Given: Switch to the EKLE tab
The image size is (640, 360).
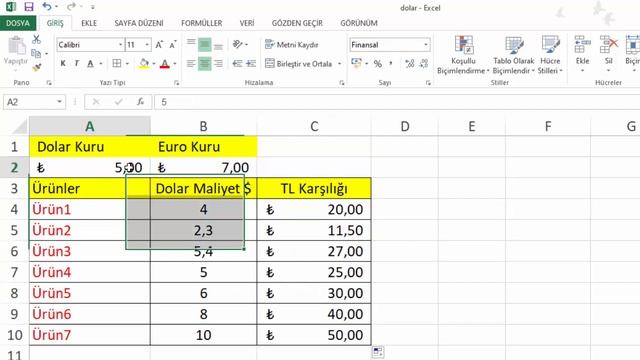Looking at the screenshot, I should click(89, 23).
